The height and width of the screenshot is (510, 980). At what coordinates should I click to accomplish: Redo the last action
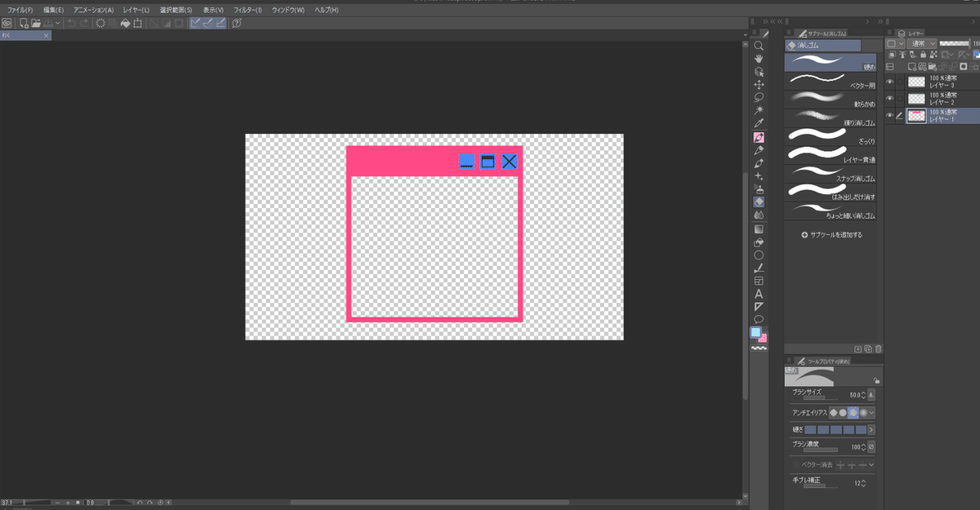[x=84, y=23]
